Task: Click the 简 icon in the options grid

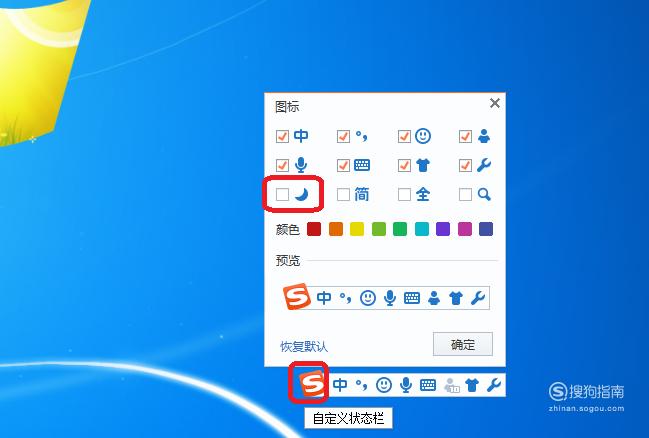Action: coord(362,194)
